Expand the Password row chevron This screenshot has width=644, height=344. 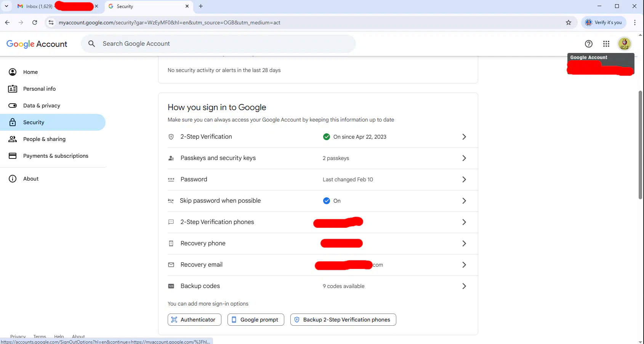(464, 179)
